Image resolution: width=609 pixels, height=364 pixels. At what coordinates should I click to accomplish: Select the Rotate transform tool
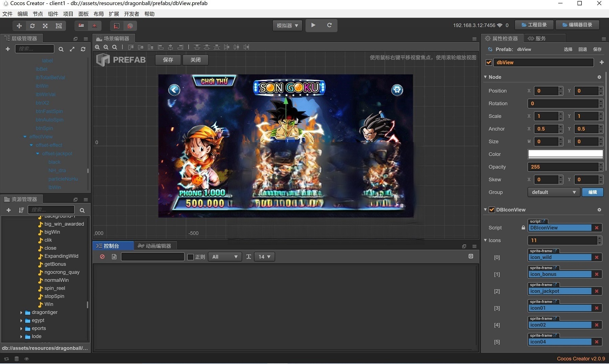click(x=32, y=26)
